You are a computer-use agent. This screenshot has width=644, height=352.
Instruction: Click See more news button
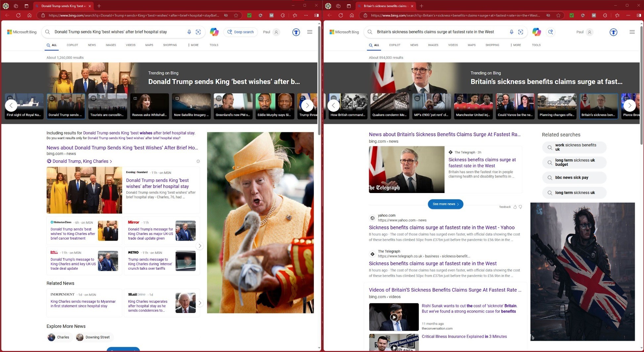click(446, 204)
